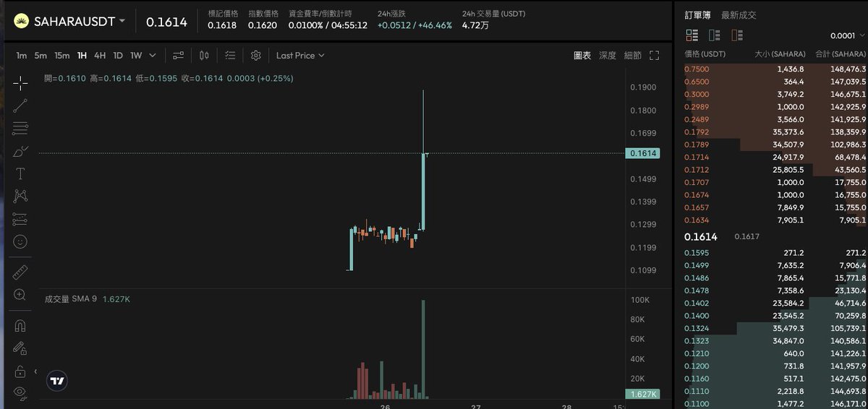
Task: Open the forecast and measurement tools
Action: [x=20, y=219]
